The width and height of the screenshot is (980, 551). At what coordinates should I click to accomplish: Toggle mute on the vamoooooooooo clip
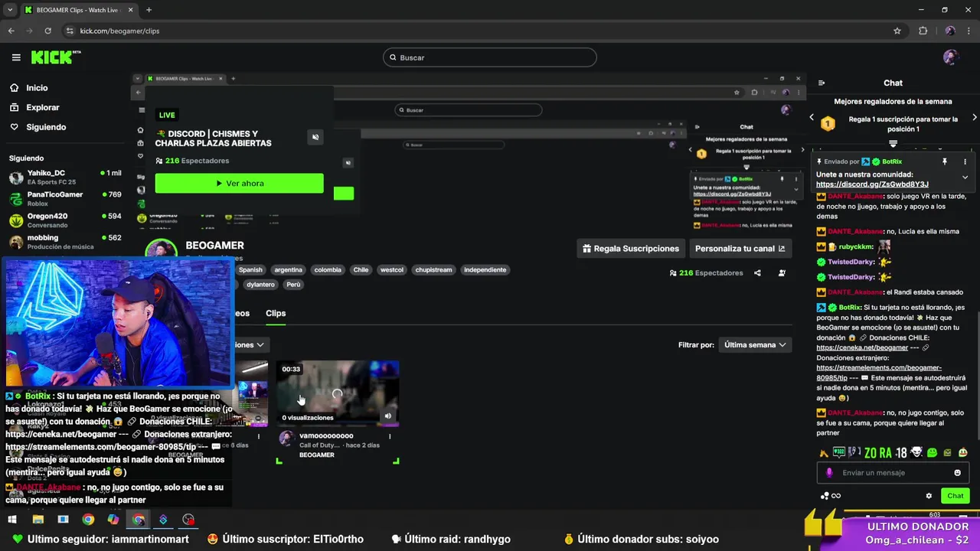pyautogui.click(x=387, y=416)
